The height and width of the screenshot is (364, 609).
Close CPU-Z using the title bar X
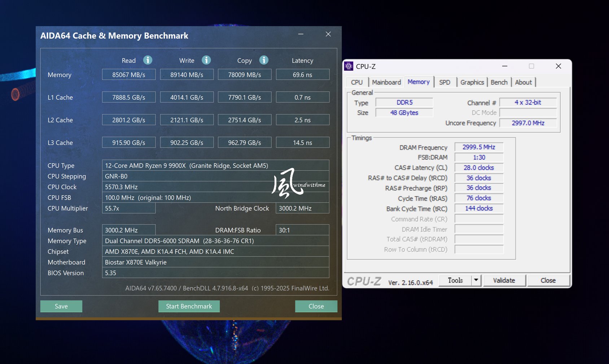coord(558,66)
